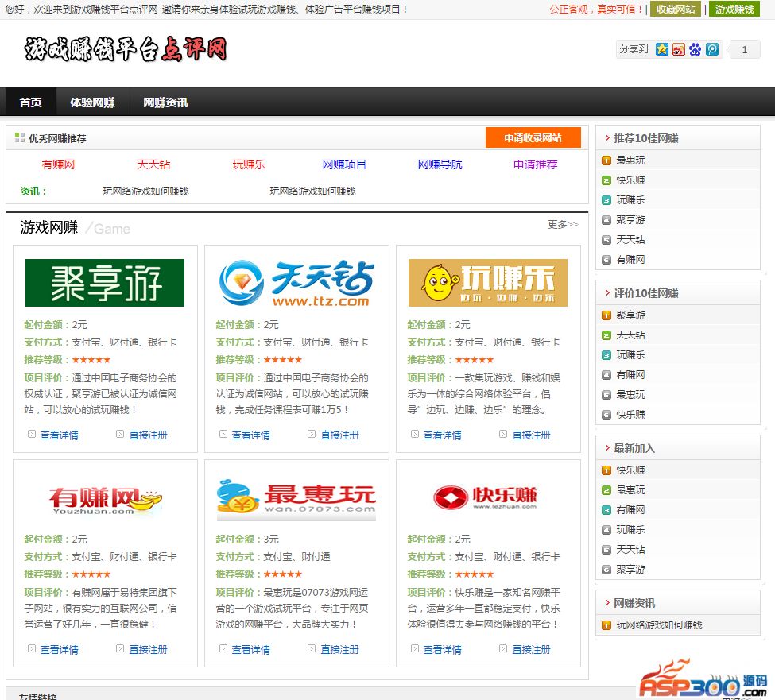Image resolution: width=775 pixels, height=700 pixels.
Task: Click the 最新加入 sidebar section heading
Action: click(634, 448)
